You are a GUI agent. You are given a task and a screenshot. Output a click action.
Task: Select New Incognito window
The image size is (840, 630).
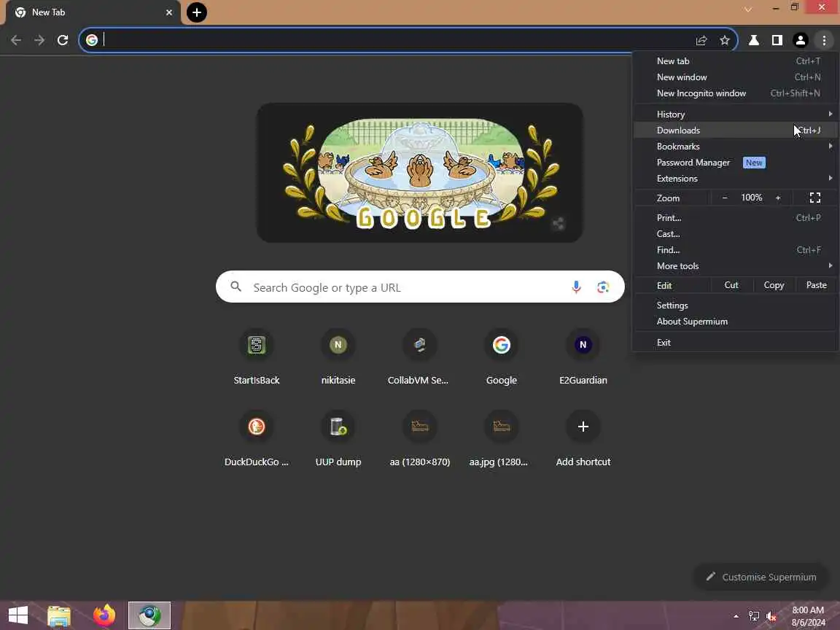735,93
